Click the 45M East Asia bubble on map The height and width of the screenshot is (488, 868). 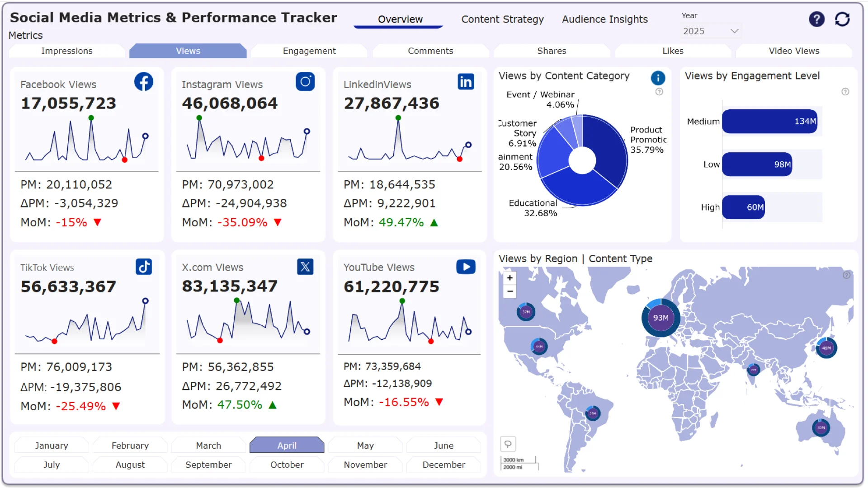[826, 348]
